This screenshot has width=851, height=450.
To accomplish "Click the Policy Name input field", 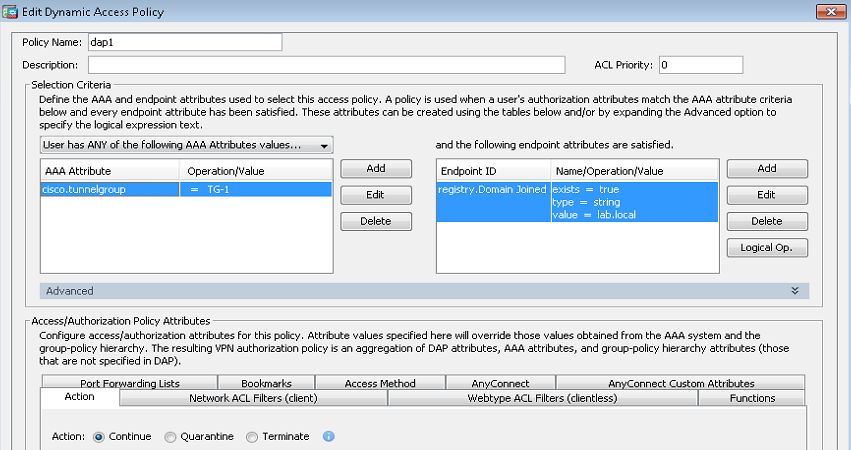I will 185,42.
